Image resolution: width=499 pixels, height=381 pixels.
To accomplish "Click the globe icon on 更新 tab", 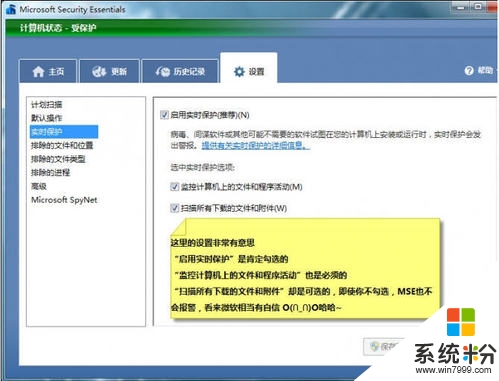I will pyautogui.click(x=99, y=71).
